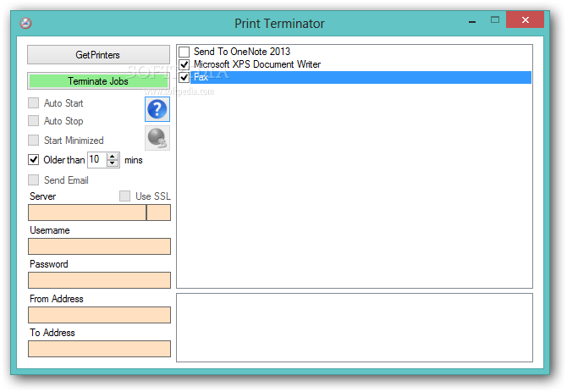Check the Send To OneNote 2013 printer checkbox
The height and width of the screenshot is (392, 567).
(184, 52)
